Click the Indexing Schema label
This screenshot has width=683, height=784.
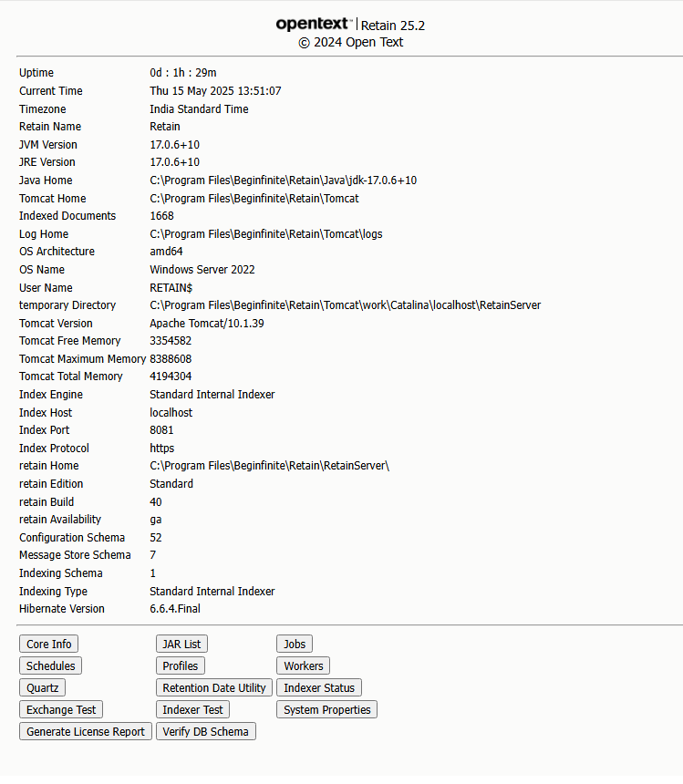pyautogui.click(x=60, y=573)
